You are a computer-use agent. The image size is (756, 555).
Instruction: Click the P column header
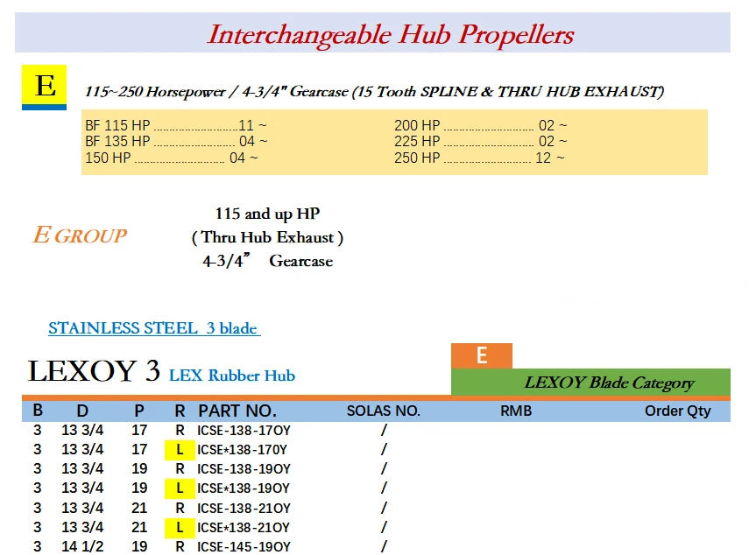coord(139,411)
